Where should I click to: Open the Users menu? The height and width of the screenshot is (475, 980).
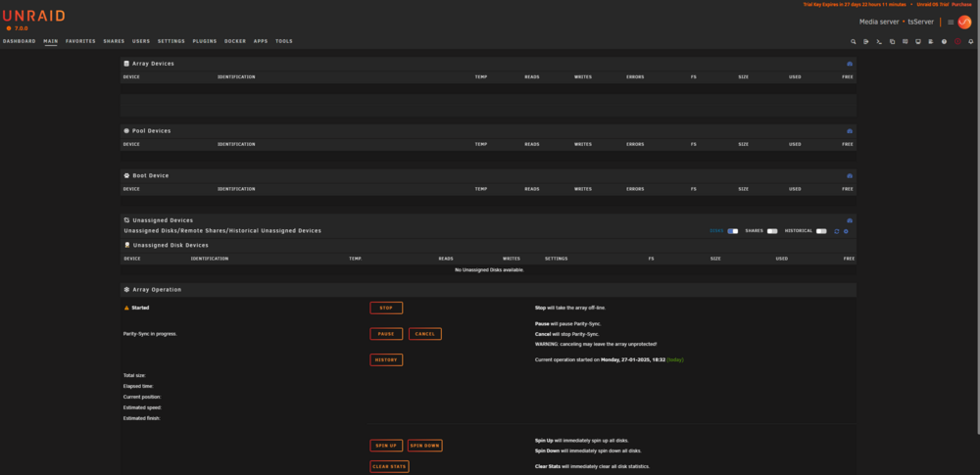[x=141, y=41]
